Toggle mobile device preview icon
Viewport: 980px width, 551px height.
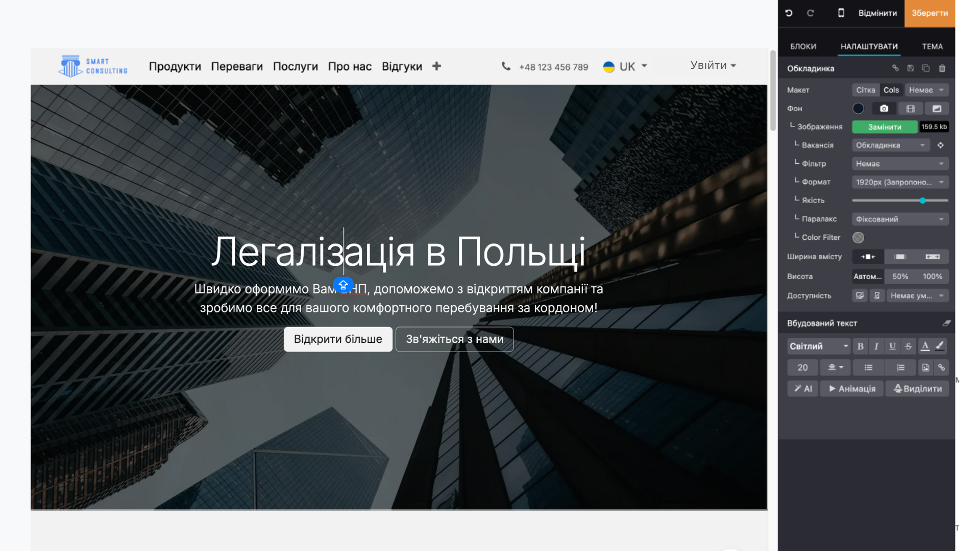click(841, 13)
